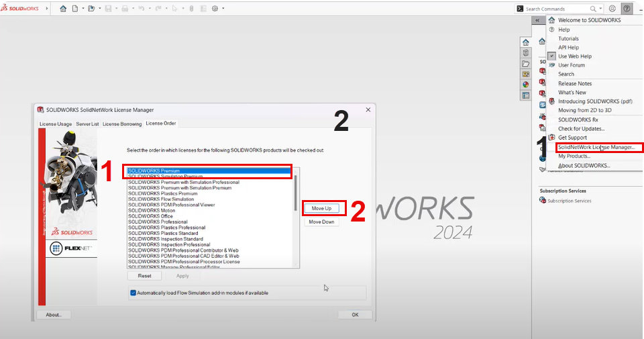The height and width of the screenshot is (339, 644).
Task: Switch to Server List tab
Action: point(87,124)
